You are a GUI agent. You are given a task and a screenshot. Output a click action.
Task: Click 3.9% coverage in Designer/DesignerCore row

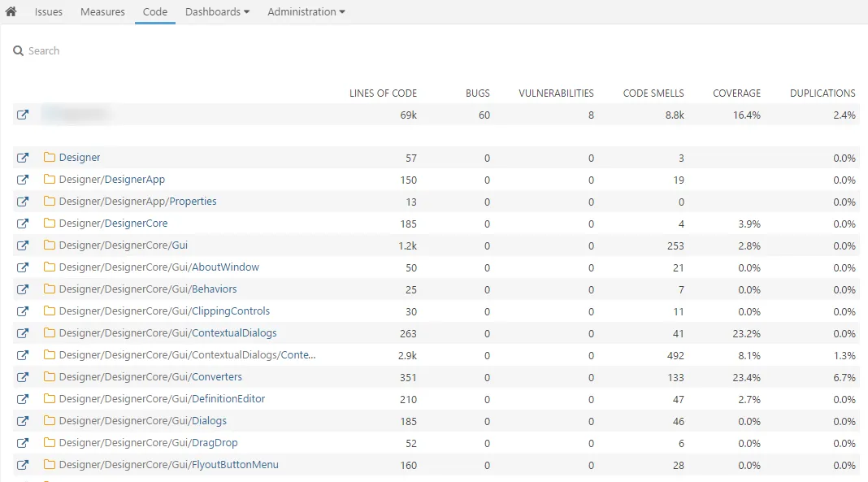(x=749, y=224)
